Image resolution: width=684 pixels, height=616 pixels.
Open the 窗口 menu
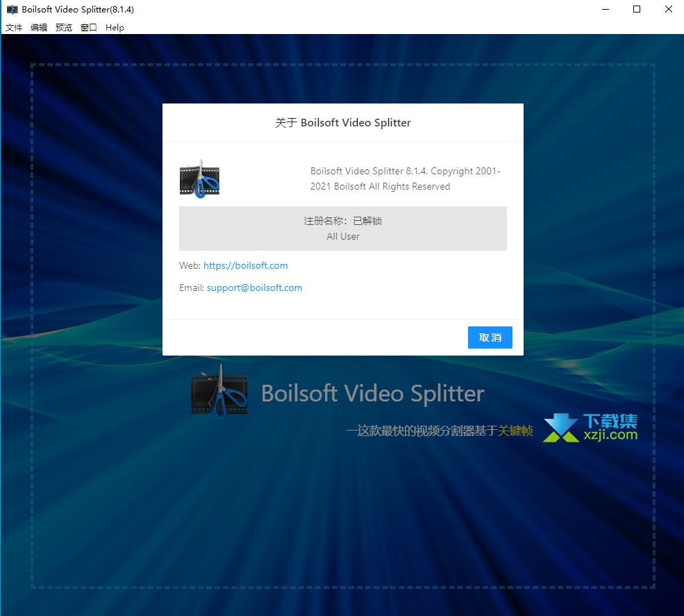[x=89, y=28]
